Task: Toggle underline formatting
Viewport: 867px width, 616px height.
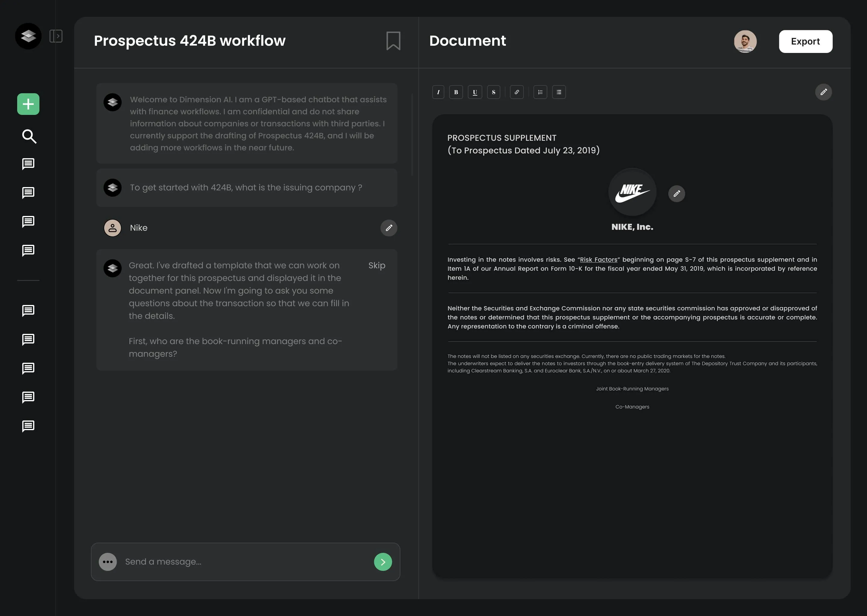Action: (x=475, y=92)
